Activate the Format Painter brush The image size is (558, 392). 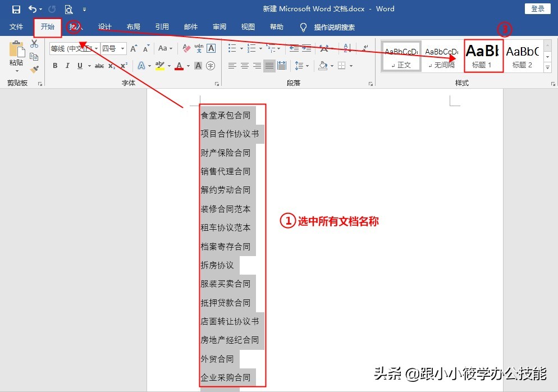(x=34, y=70)
